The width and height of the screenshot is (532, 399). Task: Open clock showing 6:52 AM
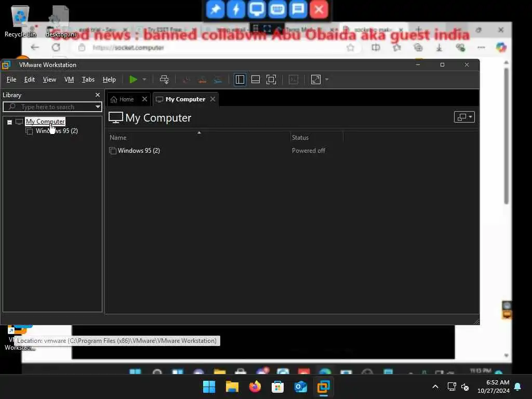coord(494,387)
